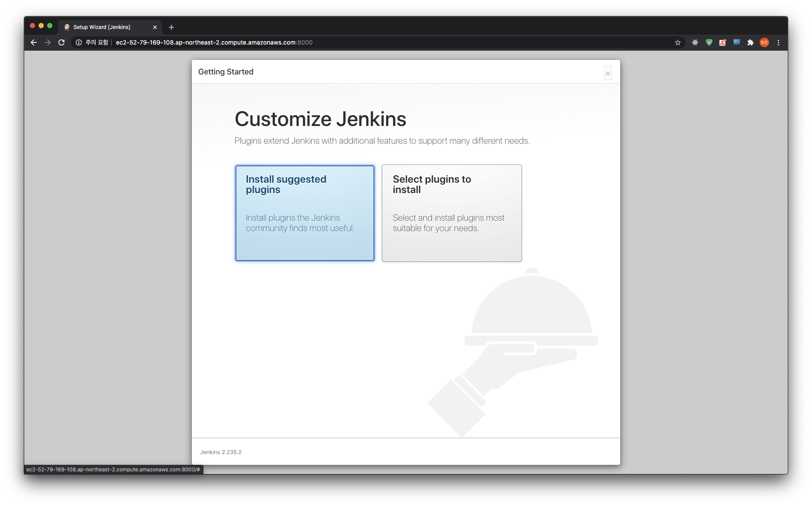Select the Setup Wizard [Jenkins] tab

tap(110, 27)
